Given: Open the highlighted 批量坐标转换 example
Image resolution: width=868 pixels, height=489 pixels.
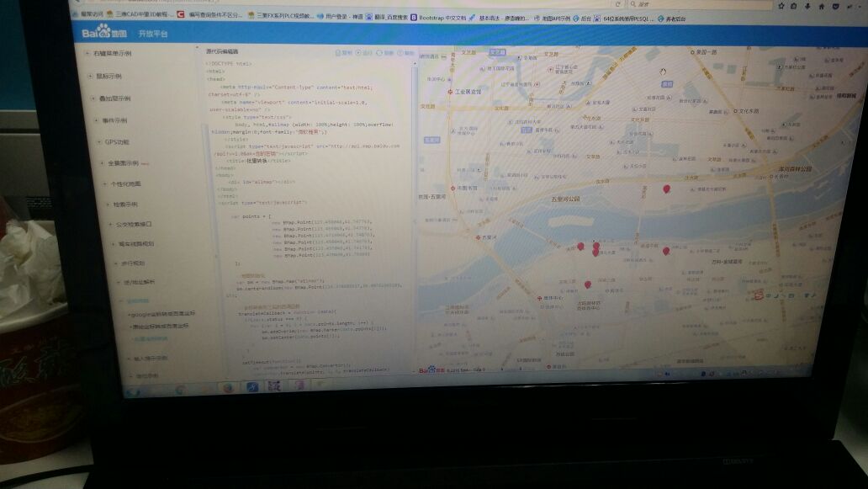Looking at the screenshot, I should click(151, 339).
